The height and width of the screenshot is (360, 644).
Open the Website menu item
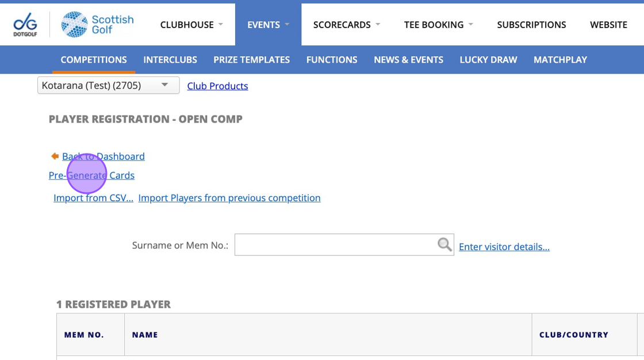(x=608, y=25)
